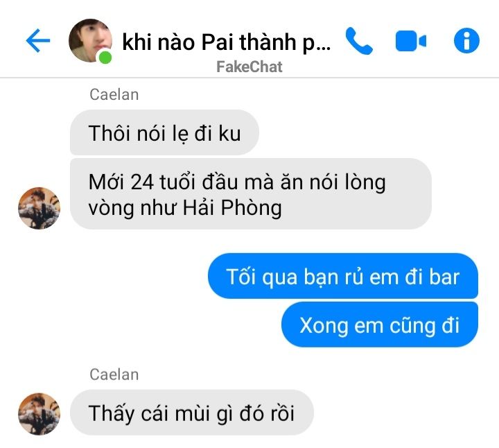Go back using the blue arrow

(x=38, y=40)
